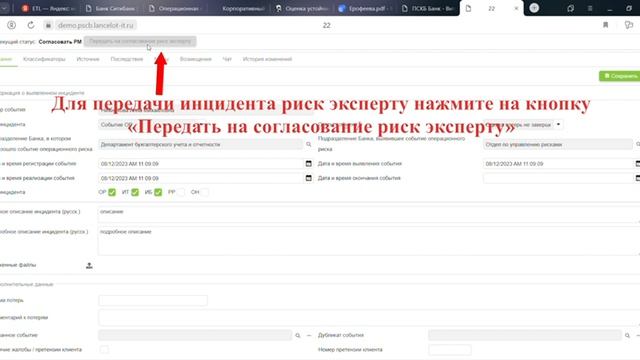
Task: Click the bookmark icon in address bar
Action: (x=606, y=25)
